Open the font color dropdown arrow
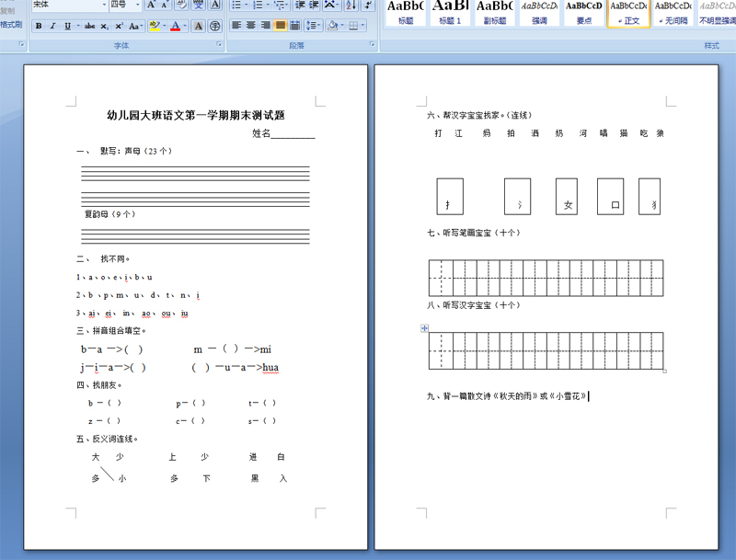Screen dimensions: 736x560 (x=185, y=26)
